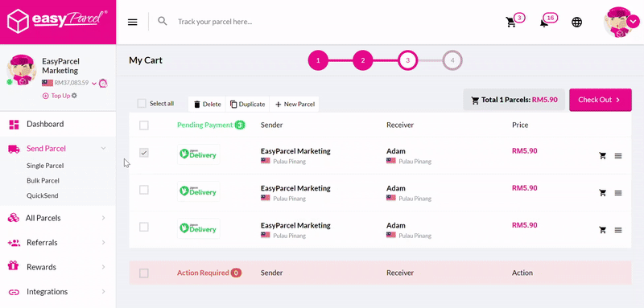This screenshot has height=308, width=644.
Task: Click the Action Required count badge
Action: (236, 273)
